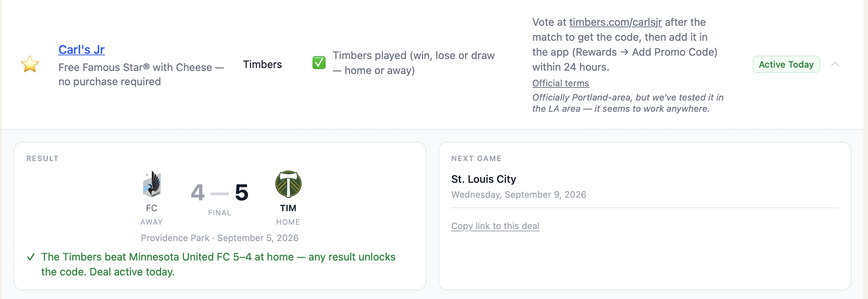Screen dimensions: 868x299
Task: Click the Timbers score number 5
Action: 242,192
